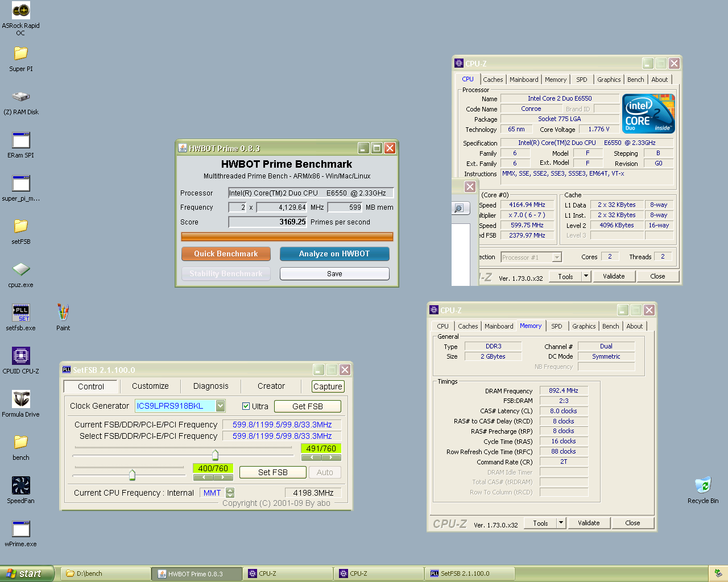Switch to the Mainboard tab in upper CPU-Z

pos(524,80)
